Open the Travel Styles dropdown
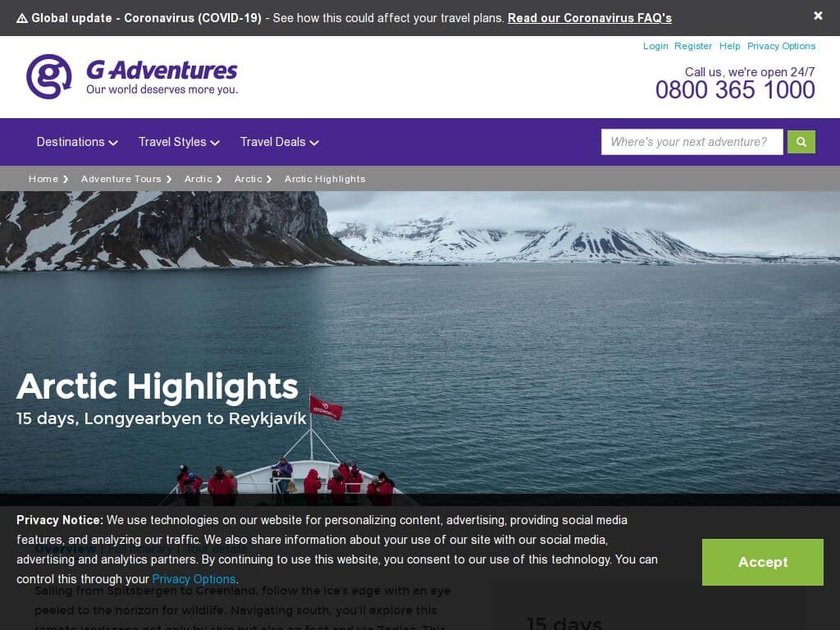Screen dimensions: 840x630 pyautogui.click(x=179, y=142)
